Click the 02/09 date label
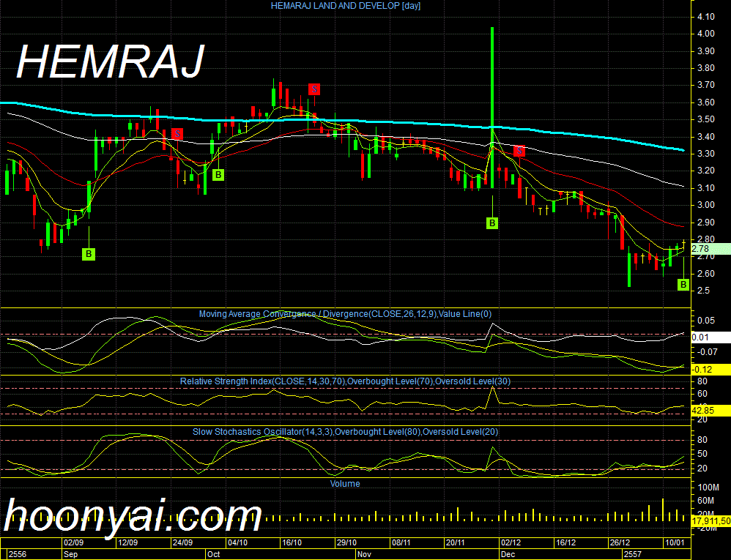Image resolution: width=731 pixels, height=560 pixels. pyautogui.click(x=74, y=542)
